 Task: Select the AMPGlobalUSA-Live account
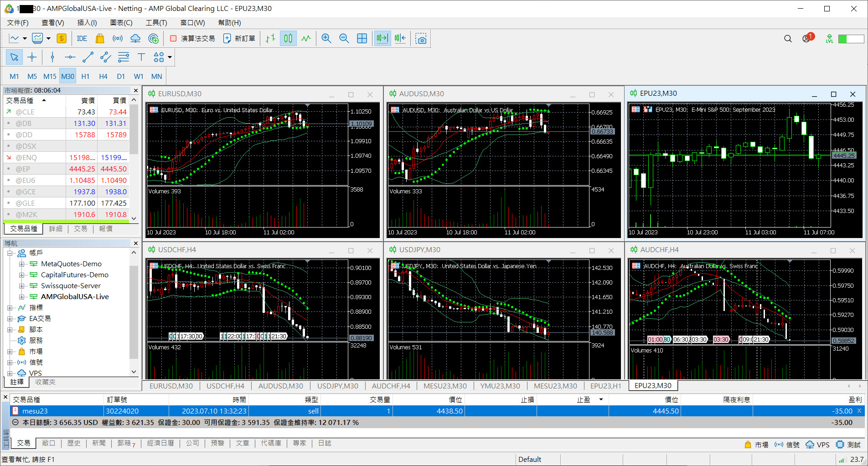(75, 297)
